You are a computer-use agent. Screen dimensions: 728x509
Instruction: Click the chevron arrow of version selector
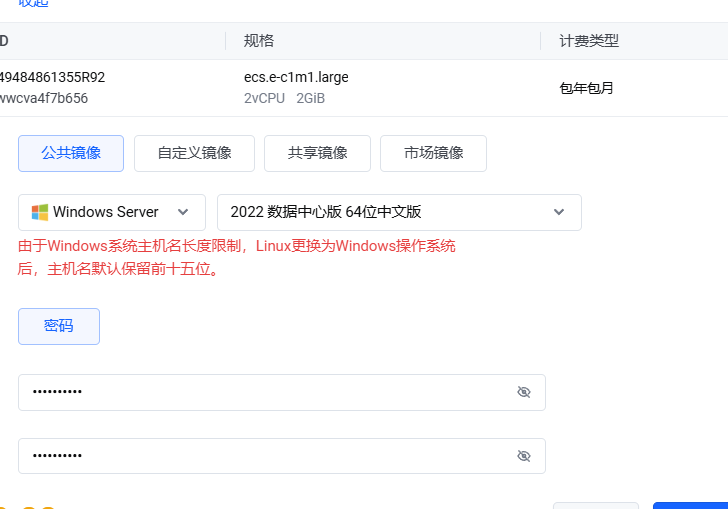pos(559,212)
